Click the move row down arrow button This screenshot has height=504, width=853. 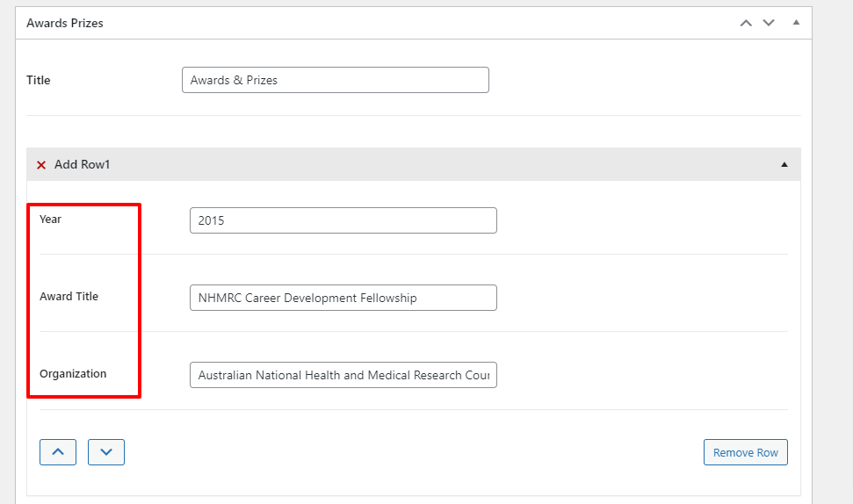(106, 452)
